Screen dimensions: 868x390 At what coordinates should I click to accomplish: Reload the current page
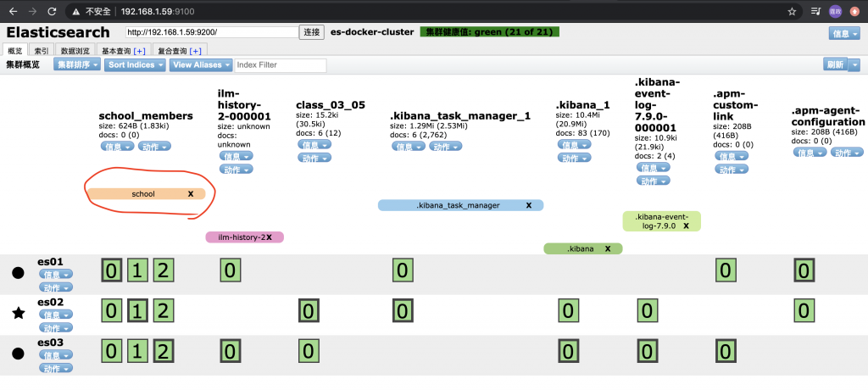coord(52,11)
